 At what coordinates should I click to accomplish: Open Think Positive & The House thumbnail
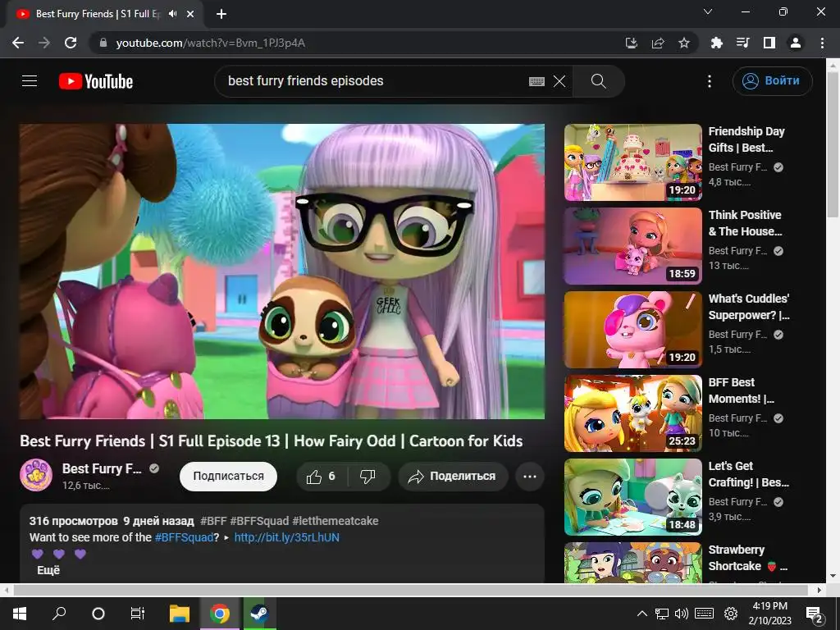pos(632,246)
